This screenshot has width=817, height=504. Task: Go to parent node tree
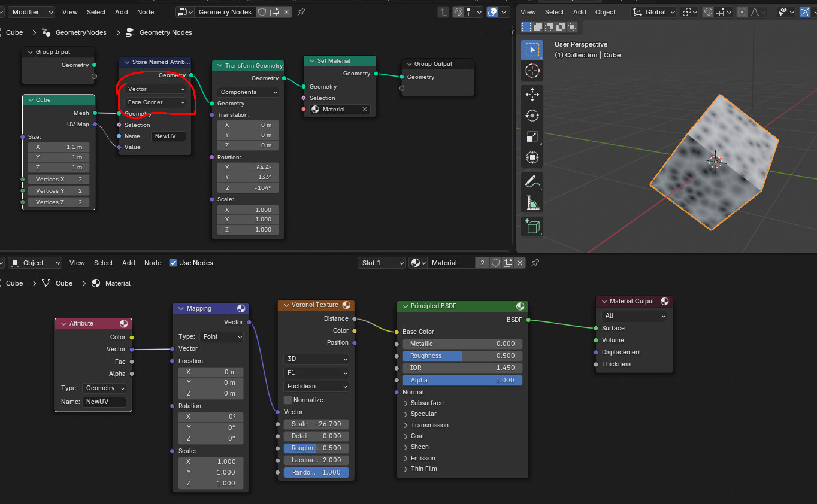tap(443, 12)
